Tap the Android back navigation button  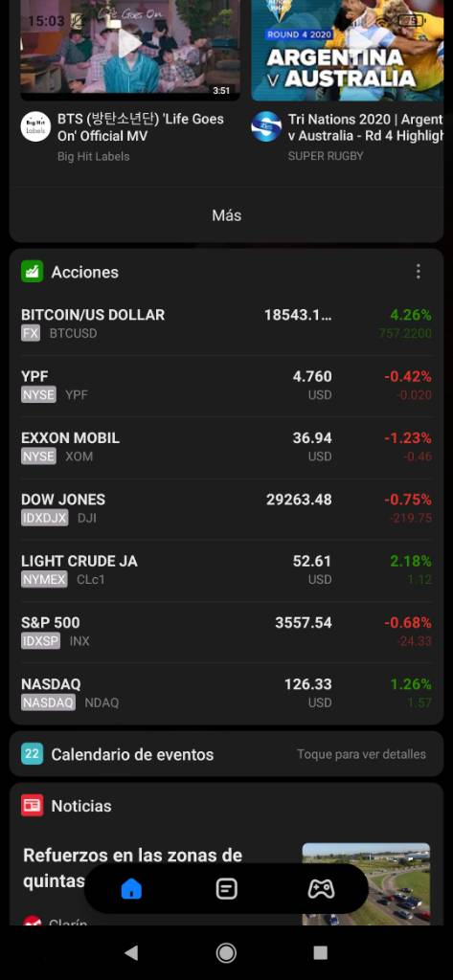(131, 952)
